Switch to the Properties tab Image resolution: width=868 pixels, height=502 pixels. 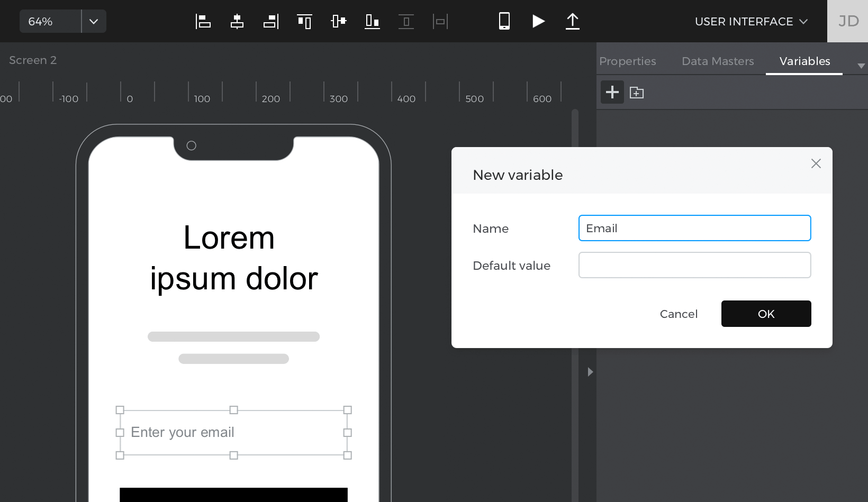(x=627, y=61)
